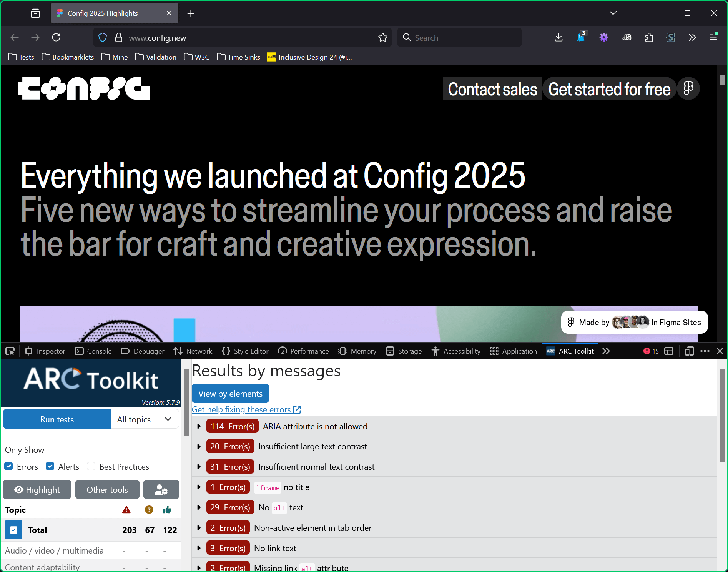This screenshot has height=572, width=728.
Task: Open the Downloads panel
Action: tap(558, 37)
